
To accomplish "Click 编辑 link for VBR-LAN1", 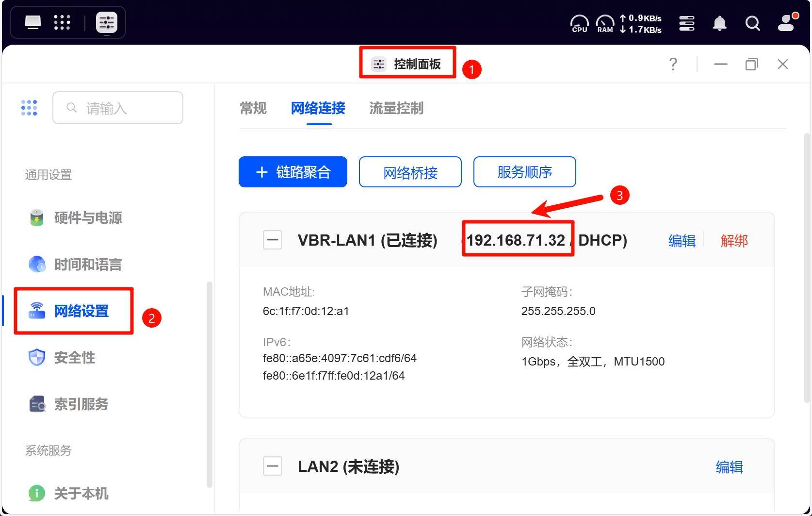I will coord(682,240).
